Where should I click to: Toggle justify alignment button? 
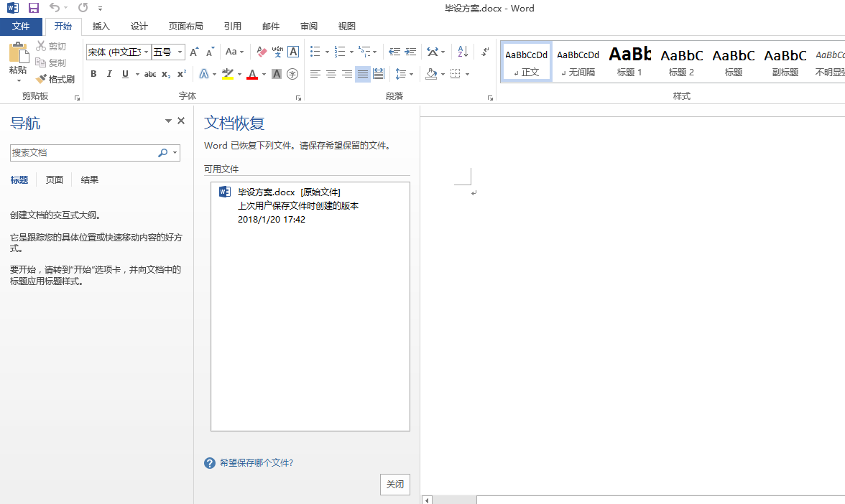click(x=363, y=74)
